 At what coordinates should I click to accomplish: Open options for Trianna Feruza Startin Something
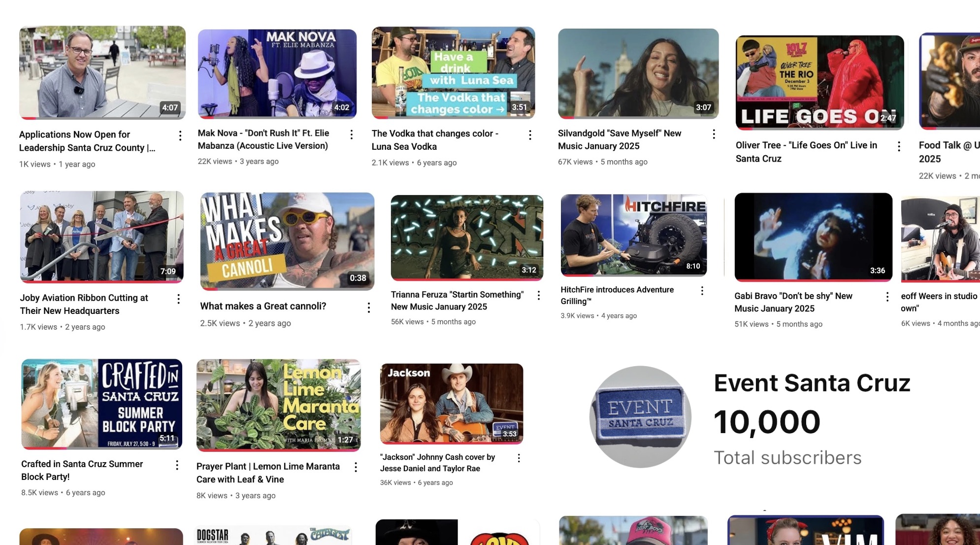[x=538, y=295]
